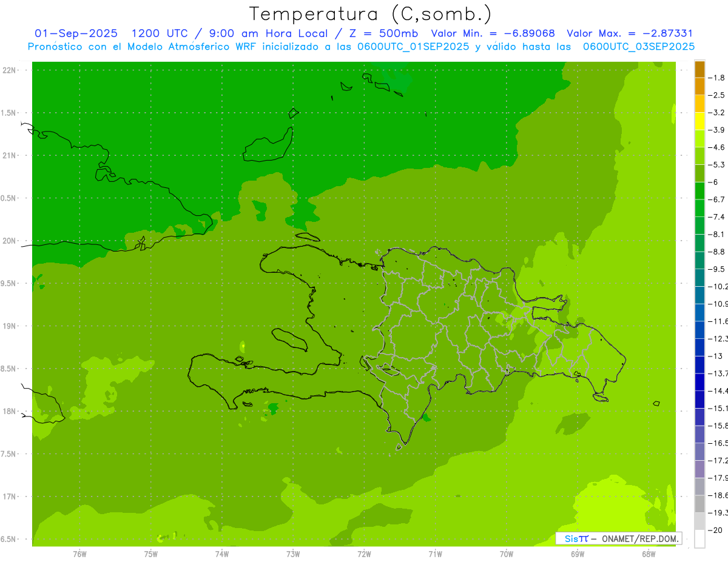Click the 70W longitude axis label
The height and width of the screenshot is (562, 728).
507,554
